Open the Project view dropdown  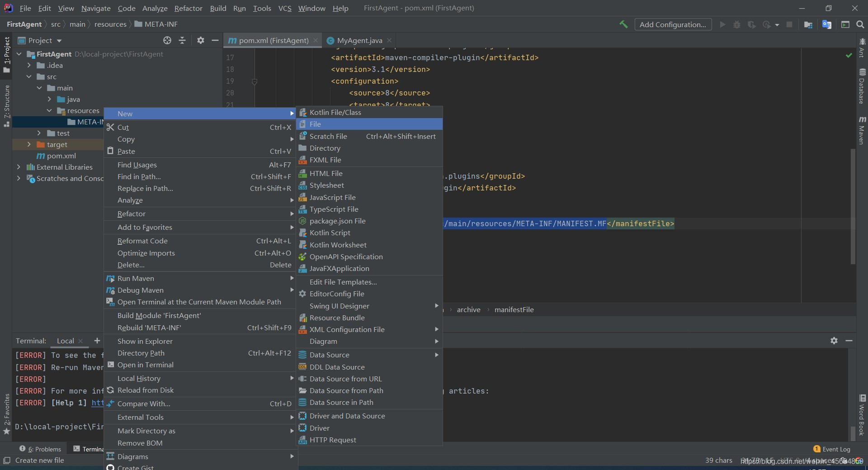[40, 40]
